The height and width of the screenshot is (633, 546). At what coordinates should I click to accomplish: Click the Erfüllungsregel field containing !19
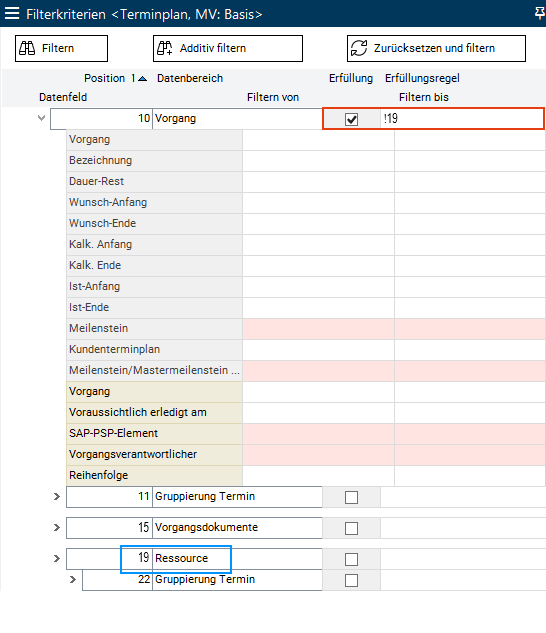462,119
